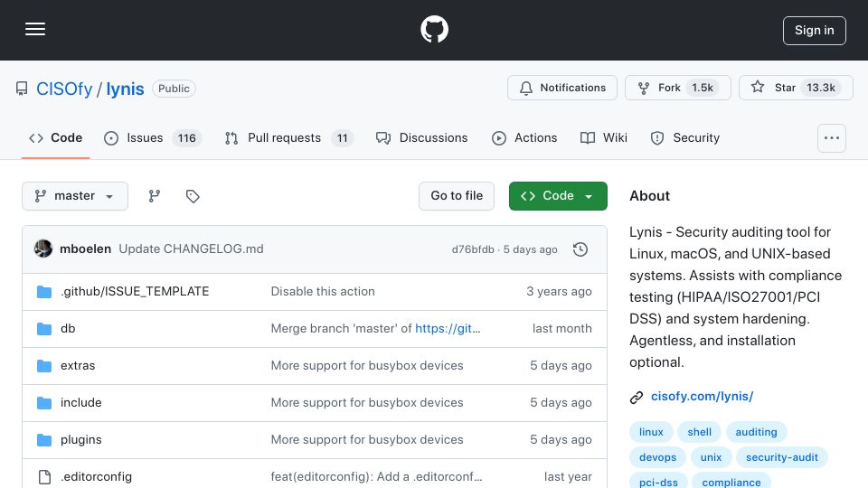This screenshot has width=868, height=488.
Task: Open commit d76bfdb
Action: [x=473, y=249]
